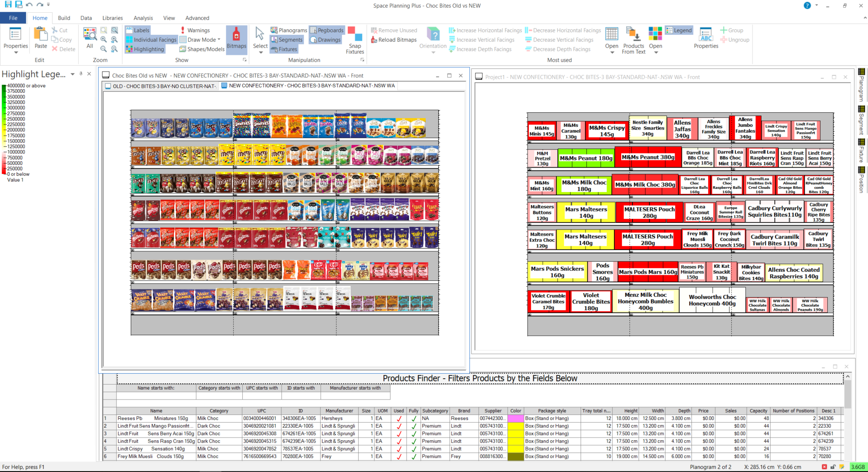
Task: Open the Segment side panel tab
Action: coord(861,120)
